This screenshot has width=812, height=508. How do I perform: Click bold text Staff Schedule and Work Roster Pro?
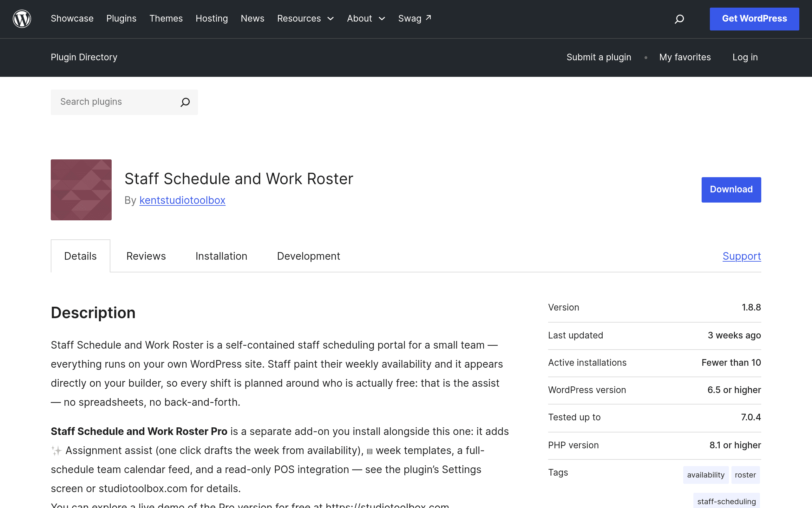click(139, 431)
